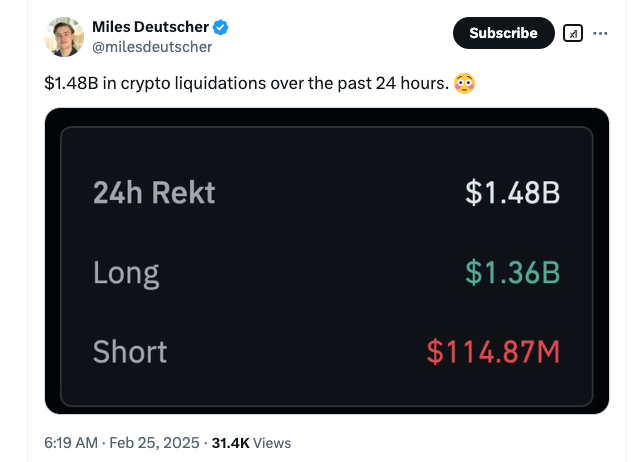Click the $1.48B 24h Rekt value
644x462 pixels.
coord(512,192)
